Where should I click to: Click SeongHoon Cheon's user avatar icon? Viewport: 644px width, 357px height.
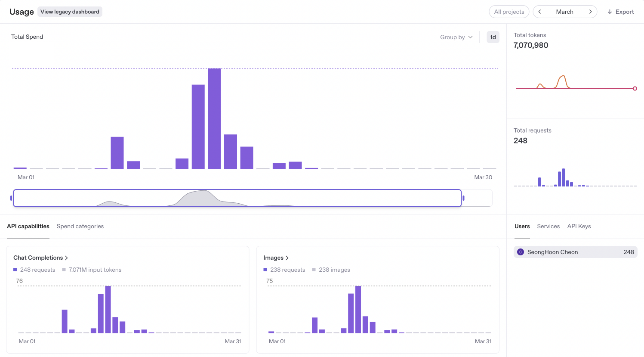(521, 252)
